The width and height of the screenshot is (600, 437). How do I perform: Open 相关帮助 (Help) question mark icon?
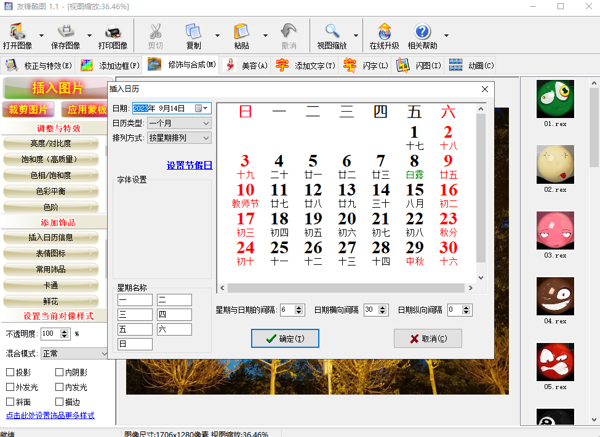click(422, 34)
